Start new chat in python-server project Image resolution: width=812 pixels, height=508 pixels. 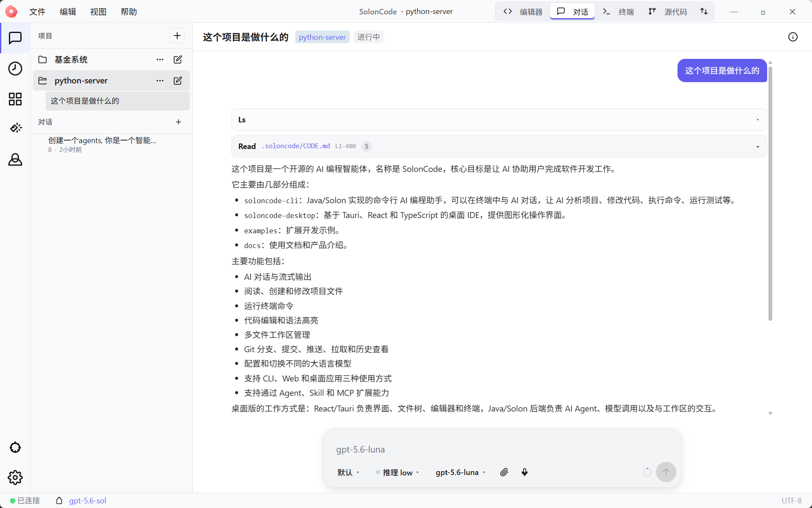tap(178, 80)
